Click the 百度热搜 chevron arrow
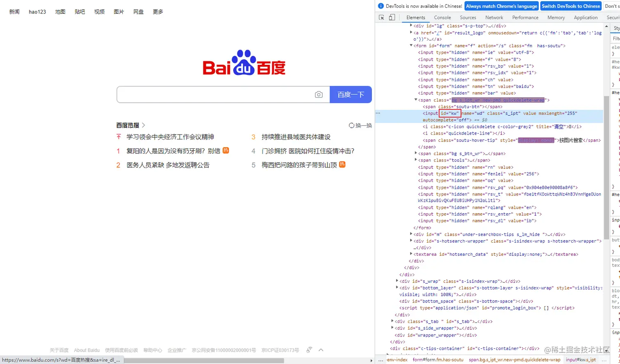This screenshot has width=620, height=364. click(144, 125)
